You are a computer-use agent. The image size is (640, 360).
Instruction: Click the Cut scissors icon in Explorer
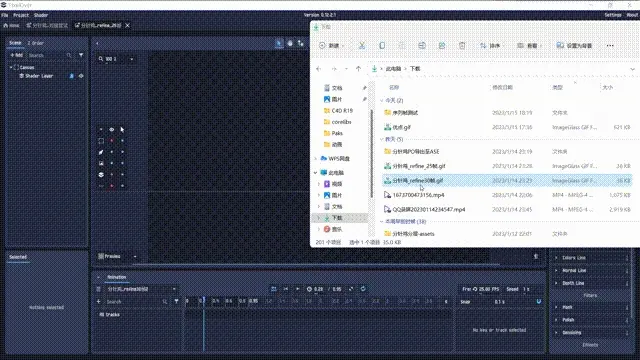362,46
